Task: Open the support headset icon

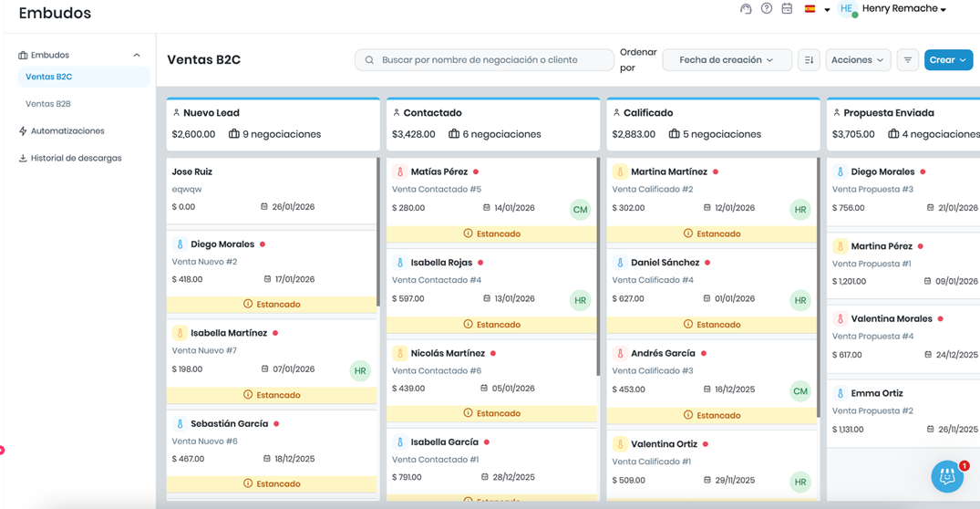Action: (746, 9)
